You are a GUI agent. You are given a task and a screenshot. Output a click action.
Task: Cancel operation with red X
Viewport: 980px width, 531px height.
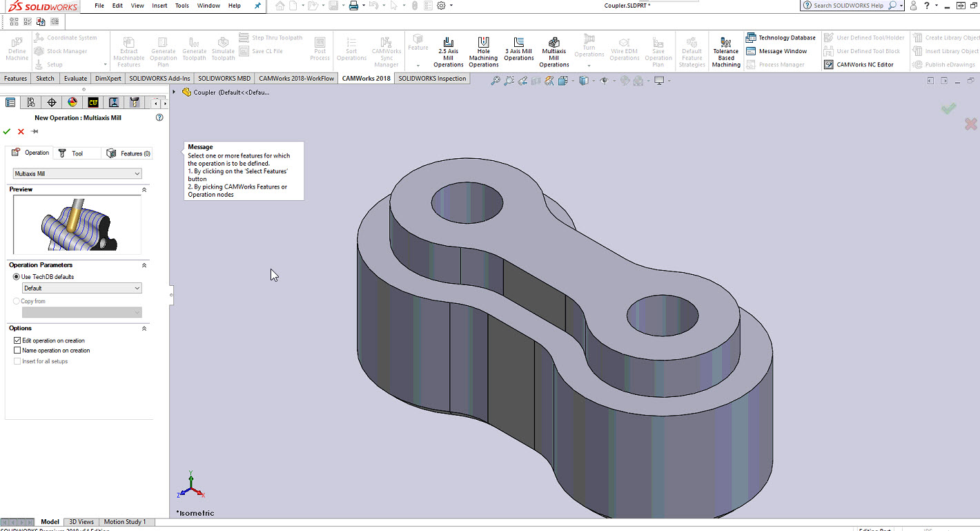coord(21,131)
